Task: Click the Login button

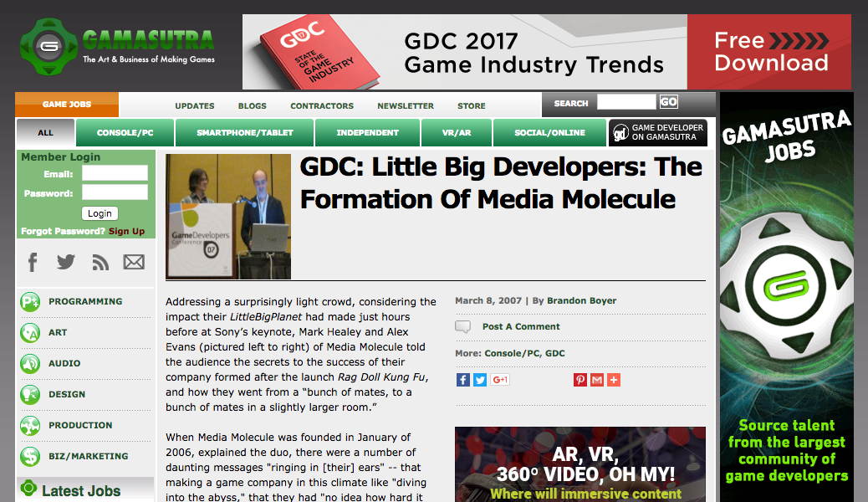Action: 100,213
